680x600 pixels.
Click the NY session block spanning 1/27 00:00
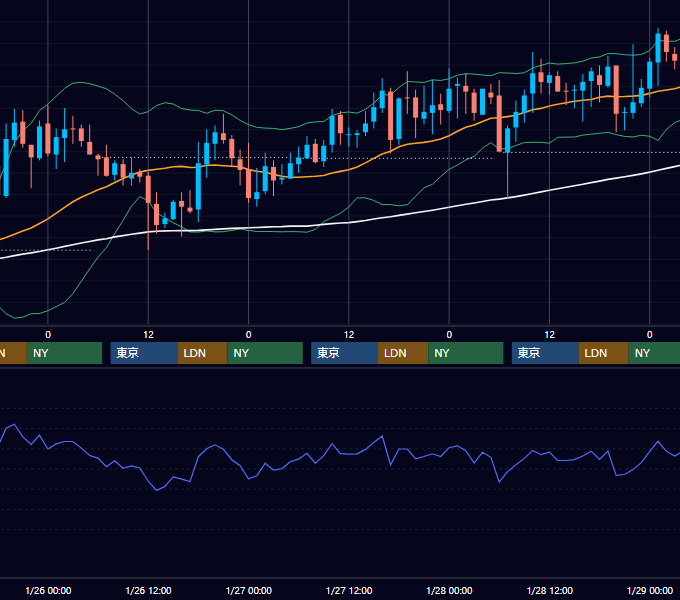[265, 353]
